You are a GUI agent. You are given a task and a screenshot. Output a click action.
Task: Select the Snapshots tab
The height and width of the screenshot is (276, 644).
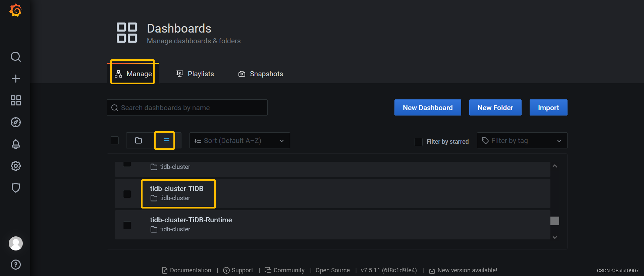click(x=261, y=74)
